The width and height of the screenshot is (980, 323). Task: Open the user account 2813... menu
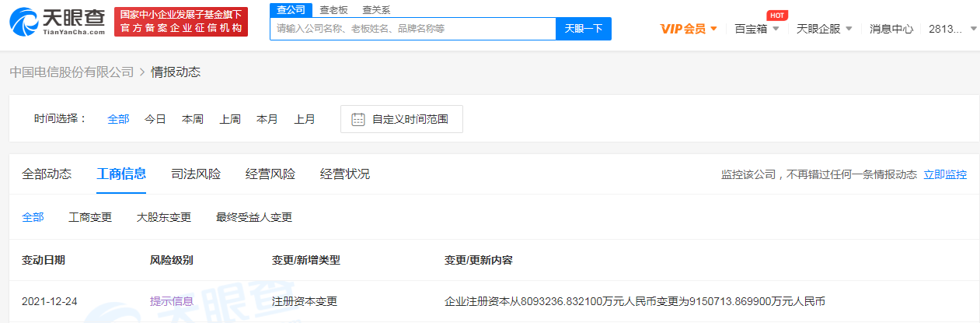click(x=950, y=29)
